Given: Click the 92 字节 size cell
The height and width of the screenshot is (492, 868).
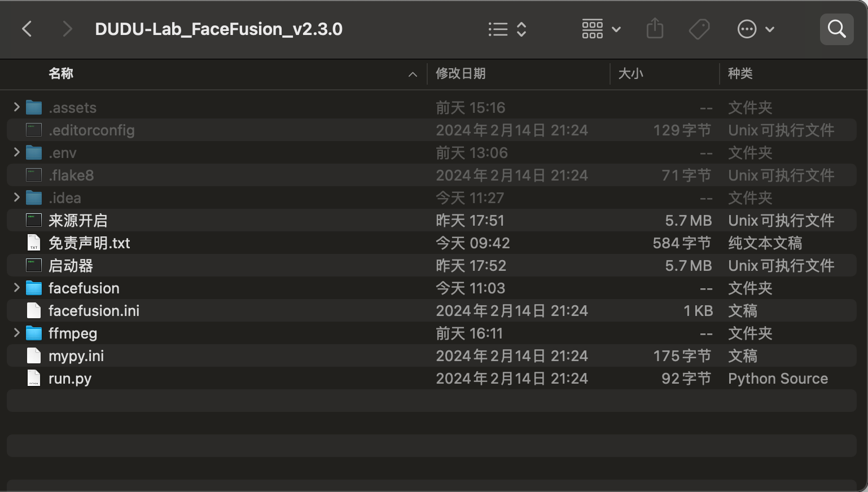Looking at the screenshot, I should 686,379.
